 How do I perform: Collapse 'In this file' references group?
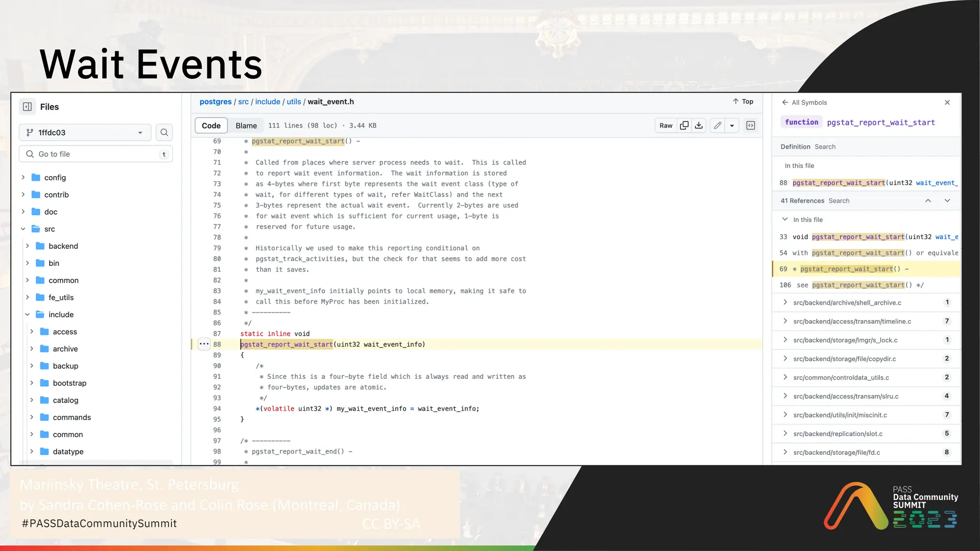pos(785,219)
